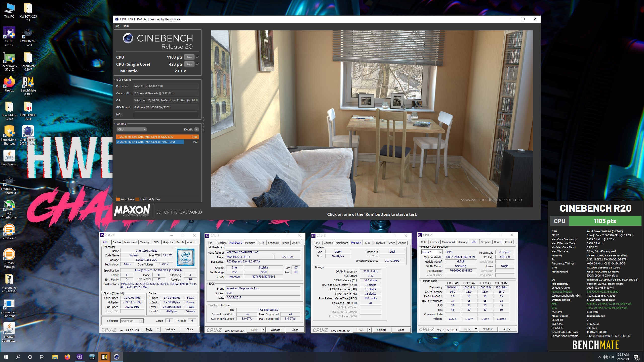Switch to BenchMate taskbar button
644x362 pixels.
(x=104, y=357)
